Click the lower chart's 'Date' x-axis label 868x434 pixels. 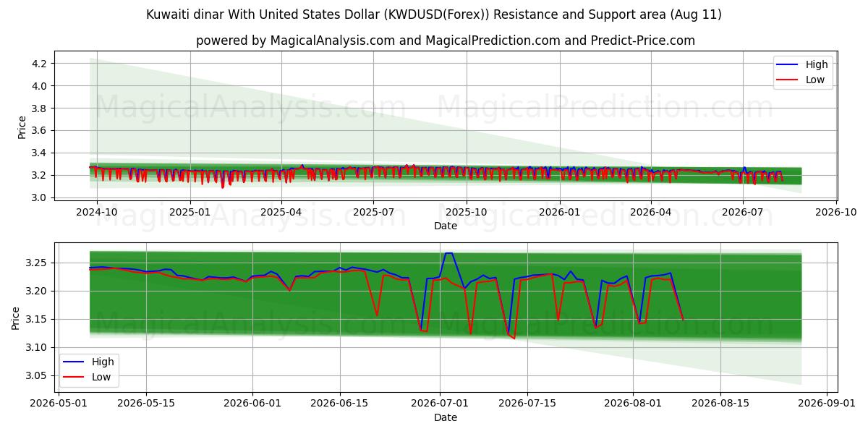click(446, 417)
